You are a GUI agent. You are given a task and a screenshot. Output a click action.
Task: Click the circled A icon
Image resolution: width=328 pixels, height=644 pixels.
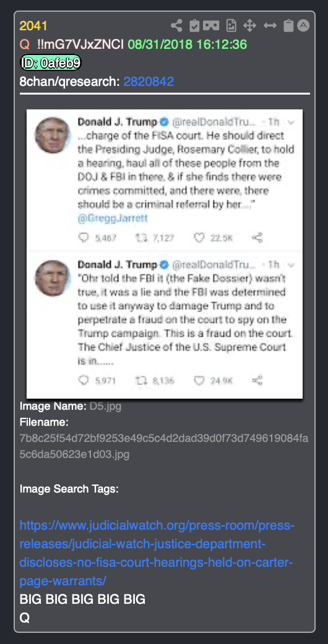(x=303, y=26)
